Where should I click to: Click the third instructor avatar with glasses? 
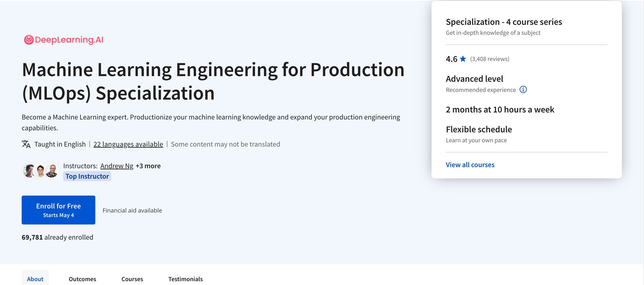[52, 171]
